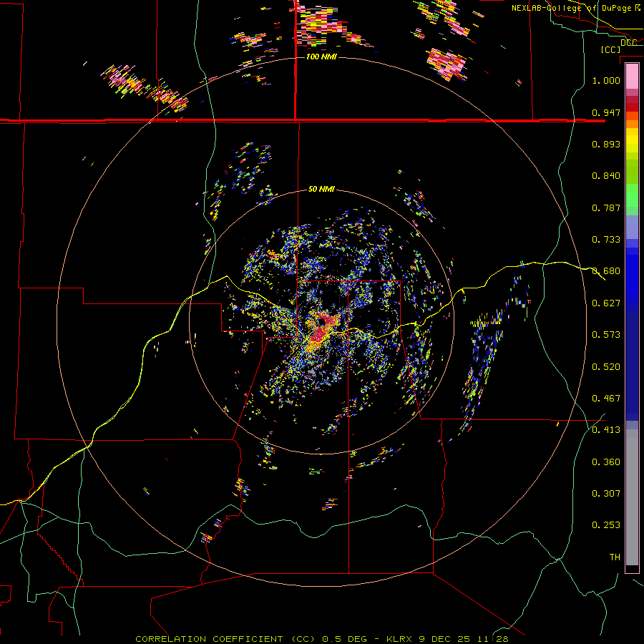The height and width of the screenshot is (644, 644).
Task: Select the 0.840 scale value
Action: (606, 176)
